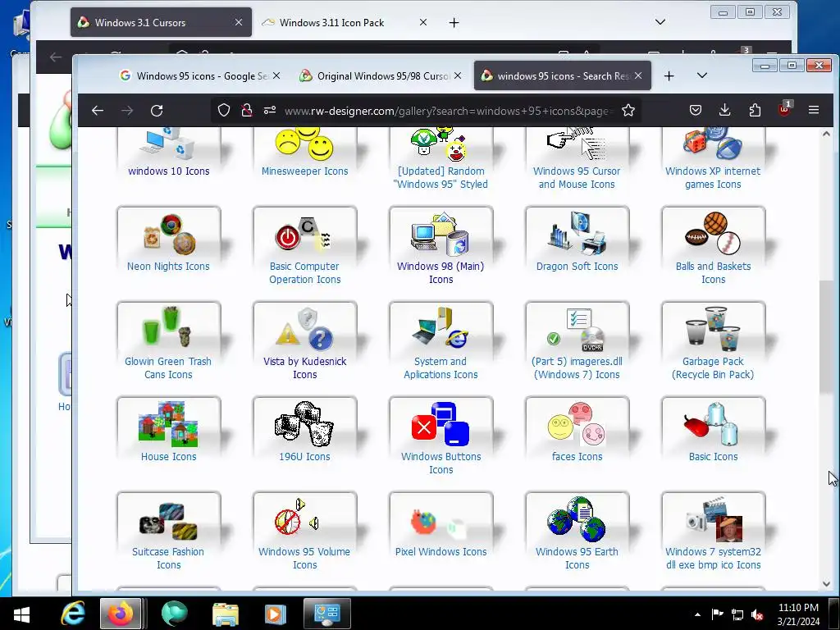
Task: Open the media player taskbar icon
Action: (275, 614)
